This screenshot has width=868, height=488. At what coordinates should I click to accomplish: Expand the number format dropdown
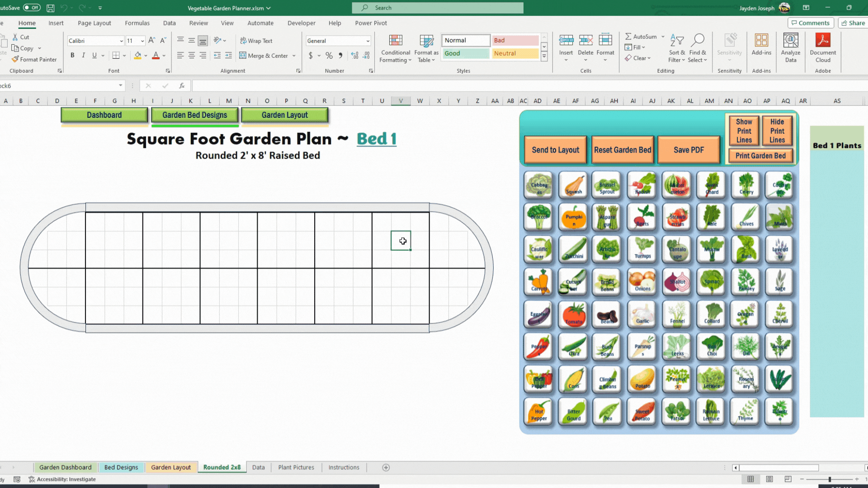368,41
